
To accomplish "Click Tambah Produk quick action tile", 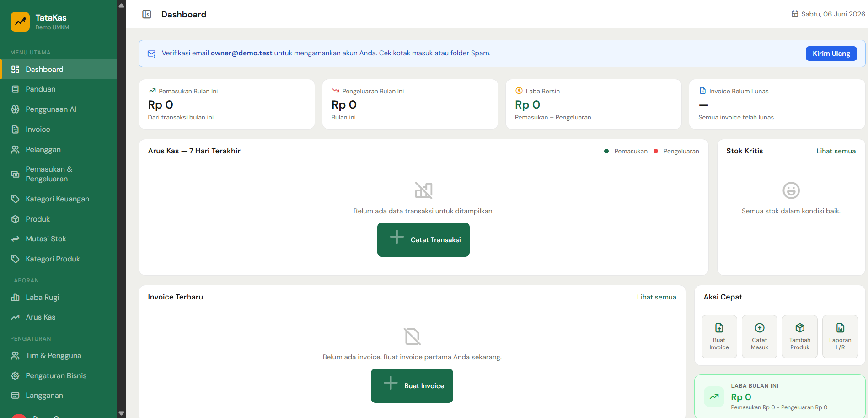I will click(799, 337).
